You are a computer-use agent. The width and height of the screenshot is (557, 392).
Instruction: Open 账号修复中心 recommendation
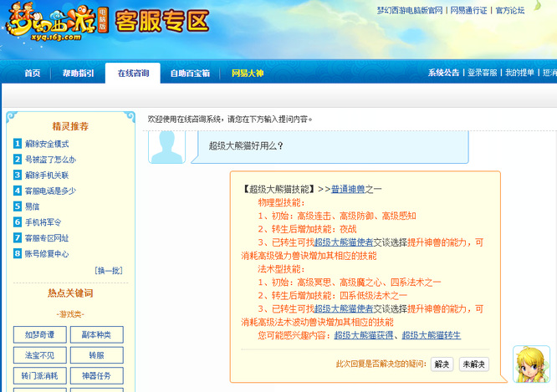47,254
